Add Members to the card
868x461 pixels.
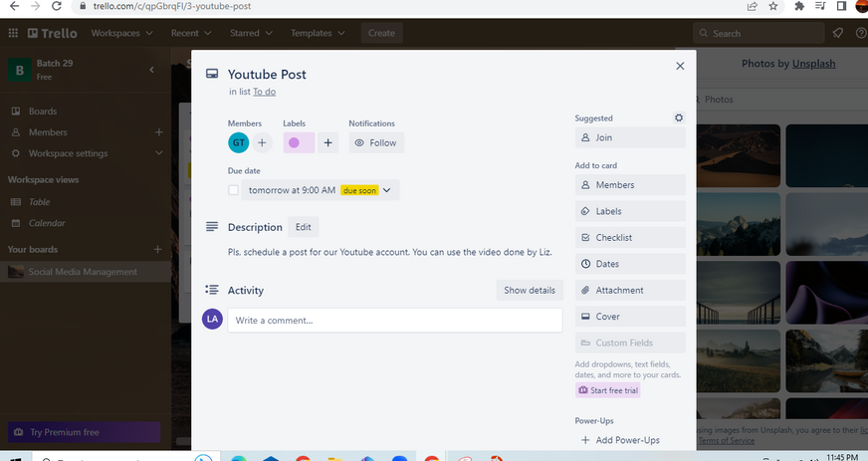630,185
